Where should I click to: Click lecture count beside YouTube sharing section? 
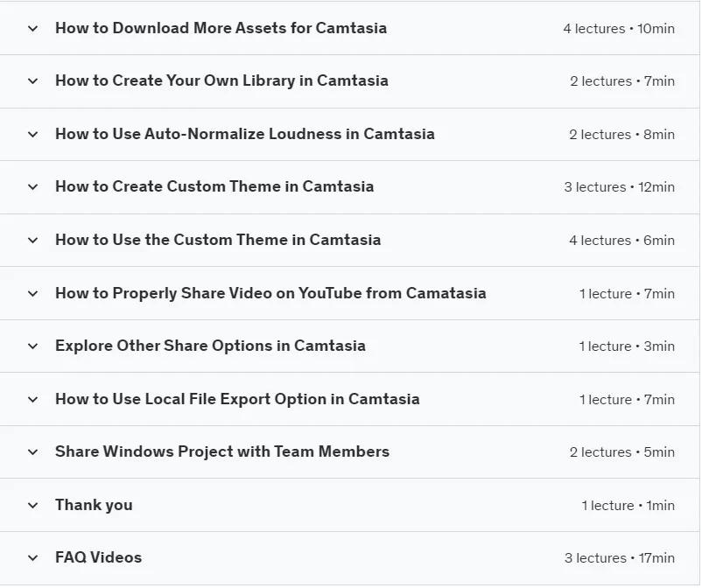pos(627,294)
